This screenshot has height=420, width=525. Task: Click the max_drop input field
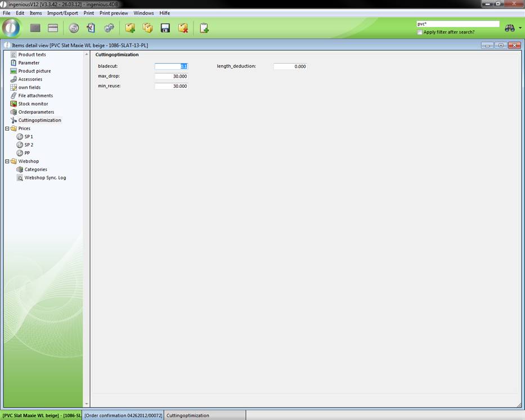click(x=171, y=76)
